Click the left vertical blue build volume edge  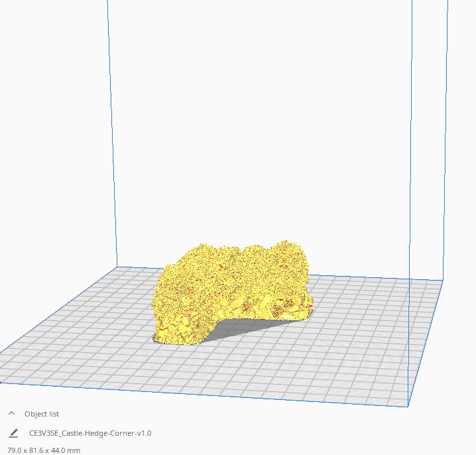(113, 133)
